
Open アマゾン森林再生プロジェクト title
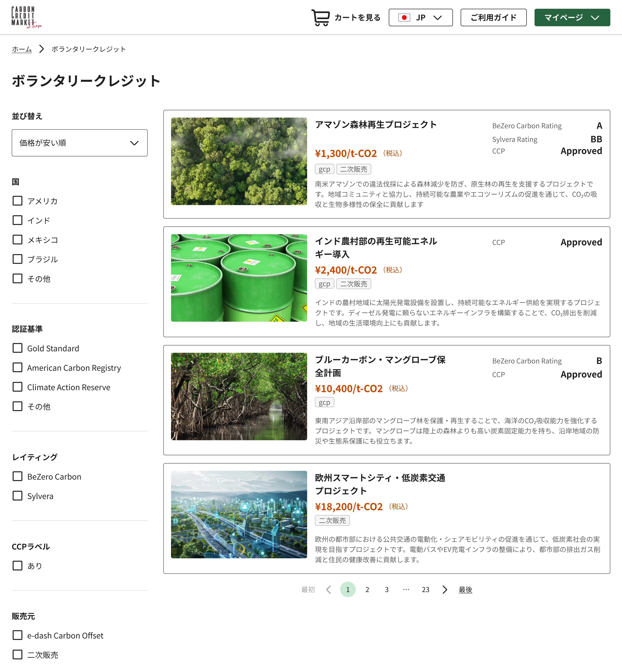coord(376,125)
